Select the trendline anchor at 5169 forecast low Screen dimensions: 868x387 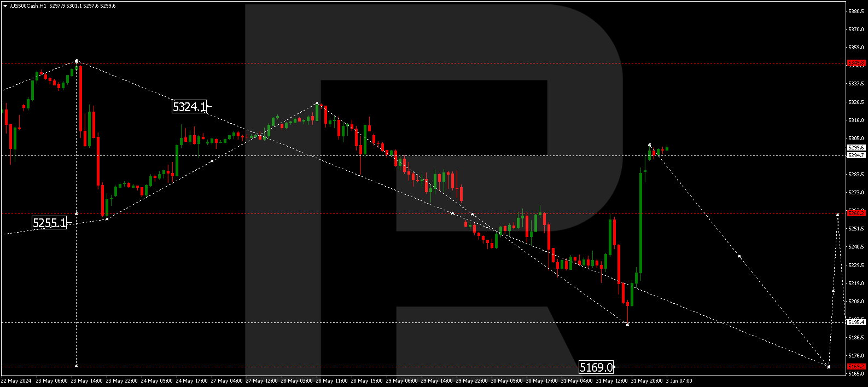click(x=829, y=367)
